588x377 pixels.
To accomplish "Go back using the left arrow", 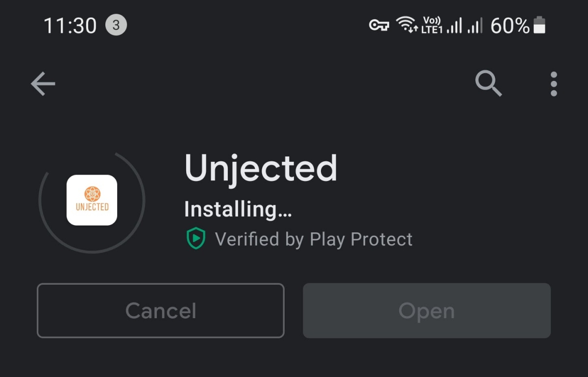I will click(43, 84).
